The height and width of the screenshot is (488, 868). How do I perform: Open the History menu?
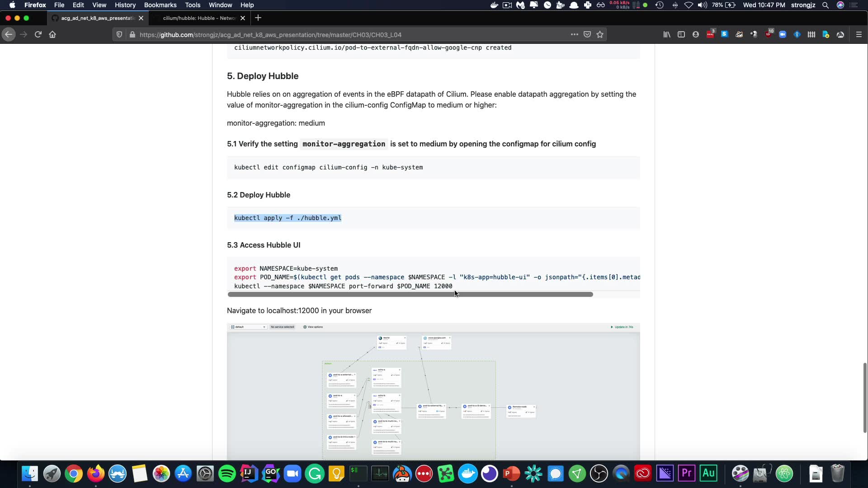tap(125, 5)
